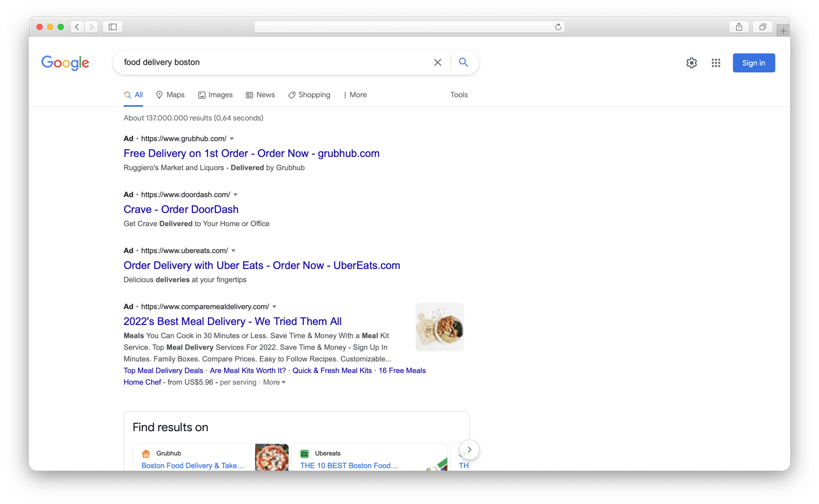
Task: Open the Shopping results via tag icon
Action: [291, 95]
